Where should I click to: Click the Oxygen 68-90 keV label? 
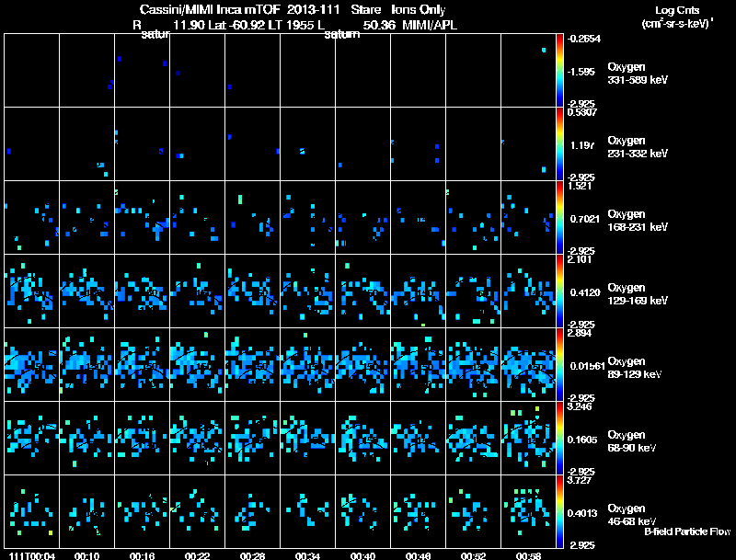[x=632, y=440]
